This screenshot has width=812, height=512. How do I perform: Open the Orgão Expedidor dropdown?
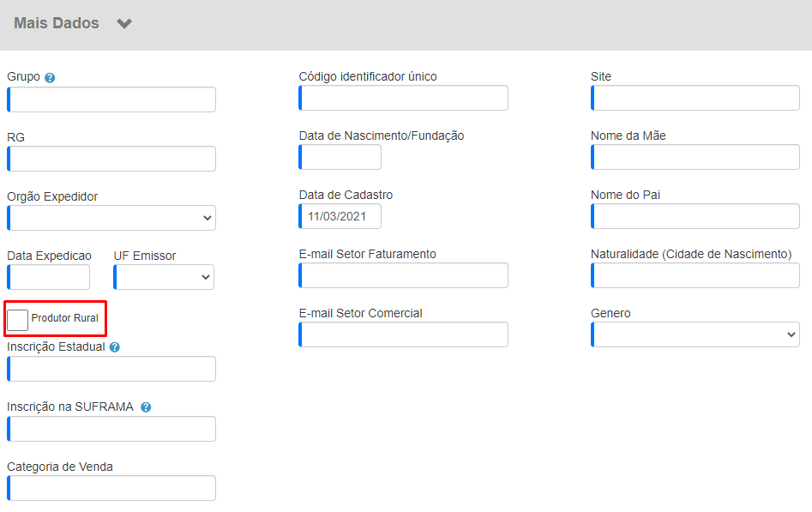tap(111, 218)
